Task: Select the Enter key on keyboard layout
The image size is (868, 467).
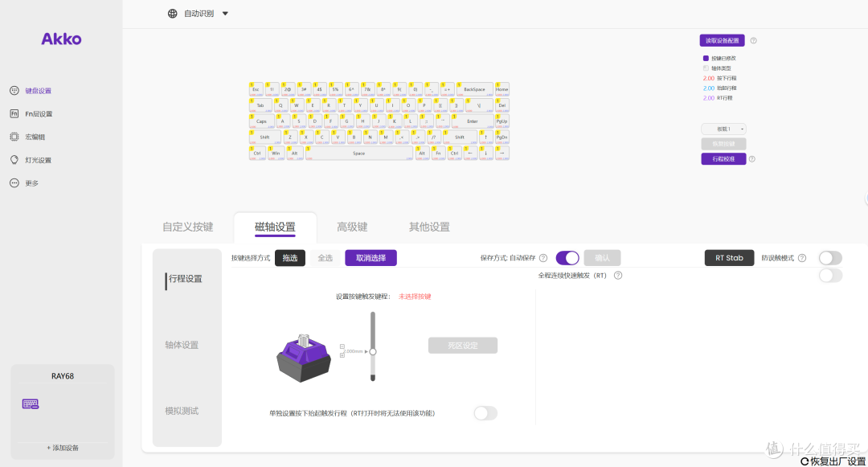Action: click(x=473, y=121)
